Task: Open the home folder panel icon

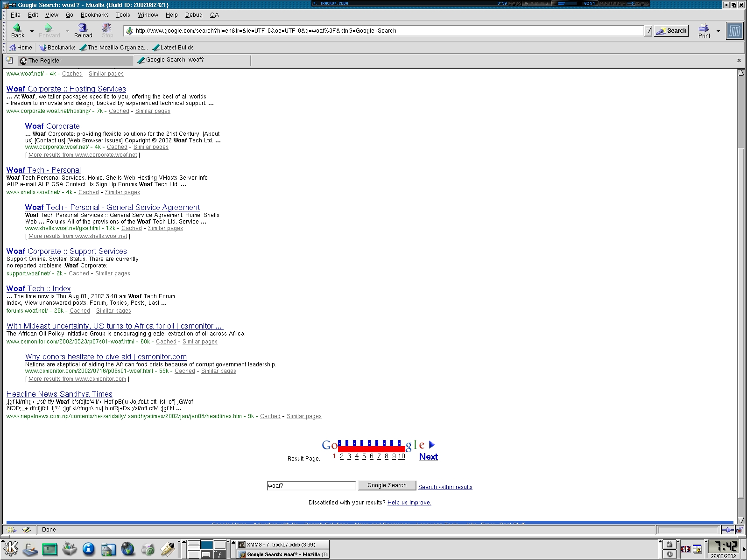Action: (x=108, y=549)
